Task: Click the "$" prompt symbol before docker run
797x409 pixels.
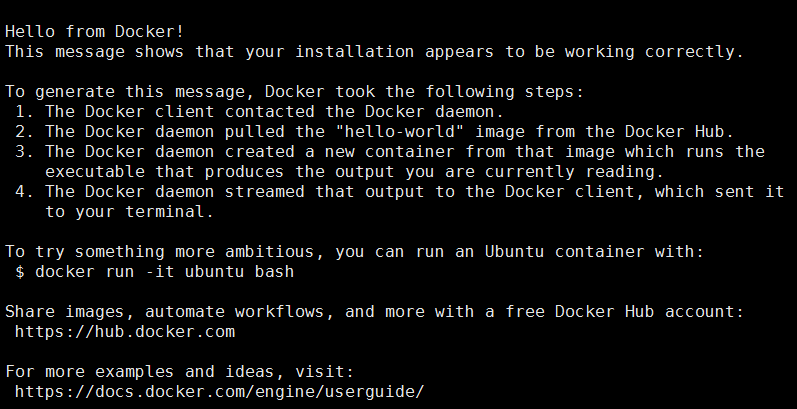Action: (x=20, y=271)
